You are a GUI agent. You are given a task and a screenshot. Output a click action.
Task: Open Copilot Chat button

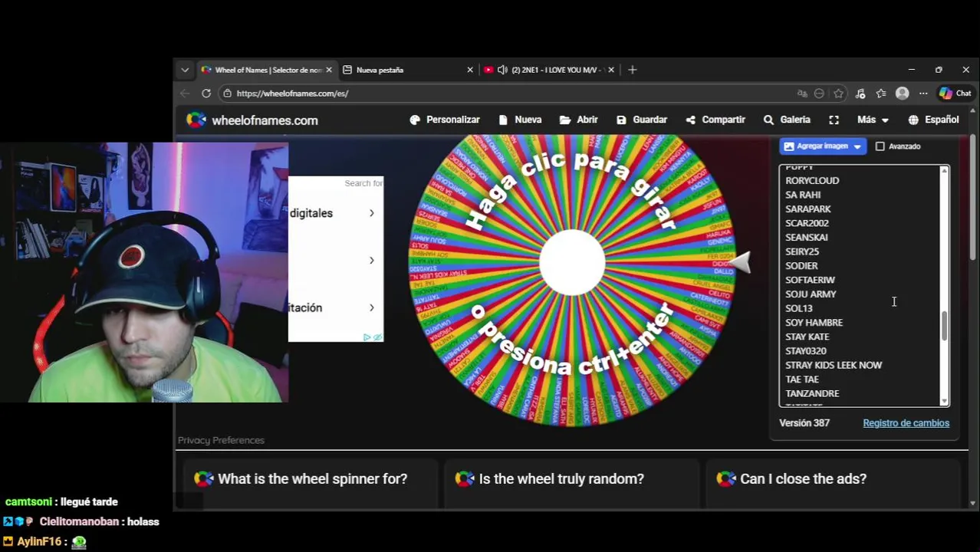pyautogui.click(x=955, y=94)
